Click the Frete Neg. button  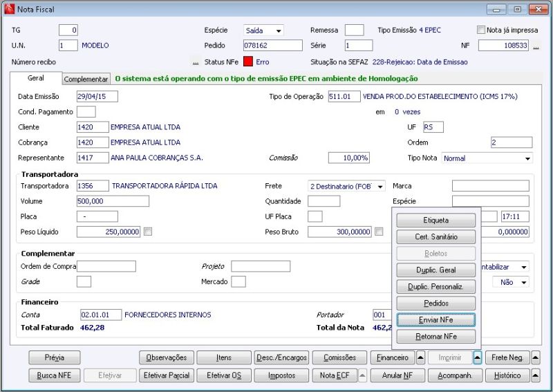click(507, 357)
